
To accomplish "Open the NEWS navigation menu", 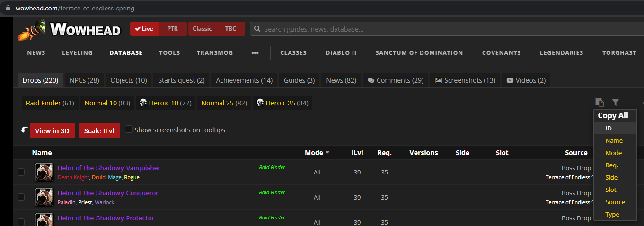I will point(36,53).
